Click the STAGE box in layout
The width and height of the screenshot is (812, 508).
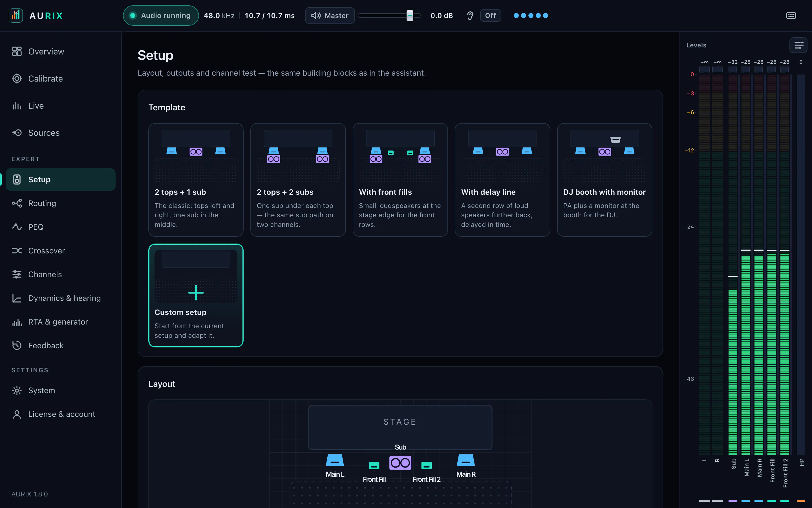[x=400, y=427]
